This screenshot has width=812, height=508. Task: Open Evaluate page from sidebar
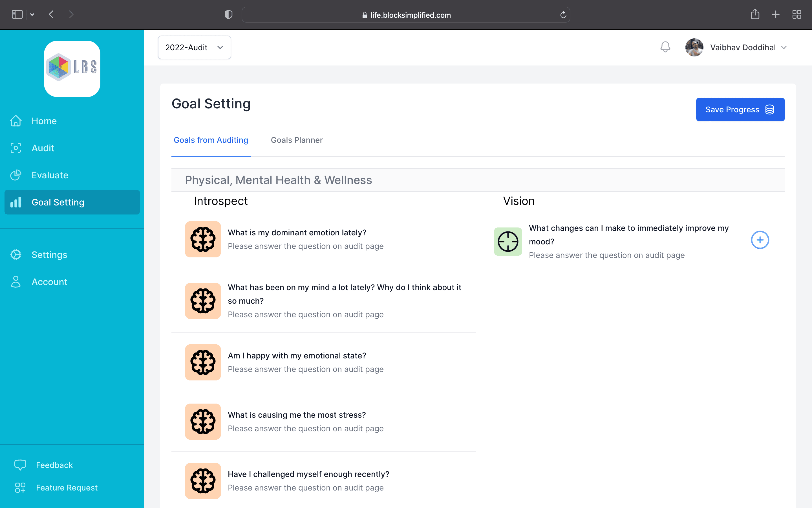(x=72, y=175)
